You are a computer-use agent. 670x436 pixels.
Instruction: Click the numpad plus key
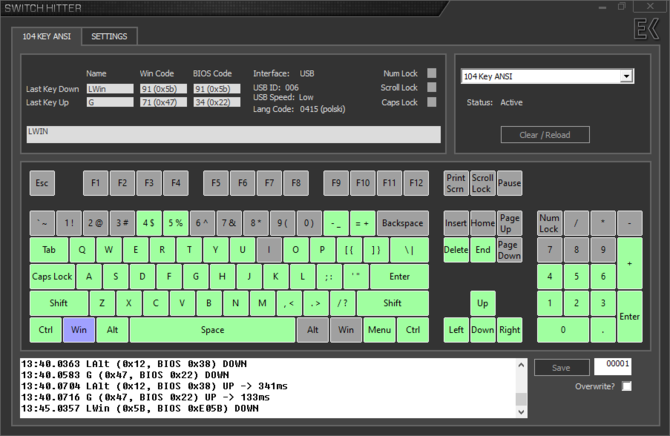(x=629, y=263)
